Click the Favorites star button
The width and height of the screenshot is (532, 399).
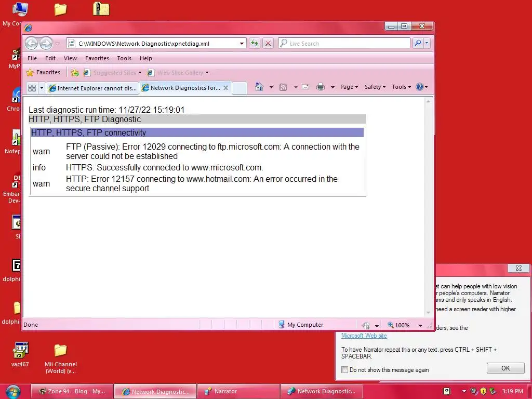click(44, 72)
